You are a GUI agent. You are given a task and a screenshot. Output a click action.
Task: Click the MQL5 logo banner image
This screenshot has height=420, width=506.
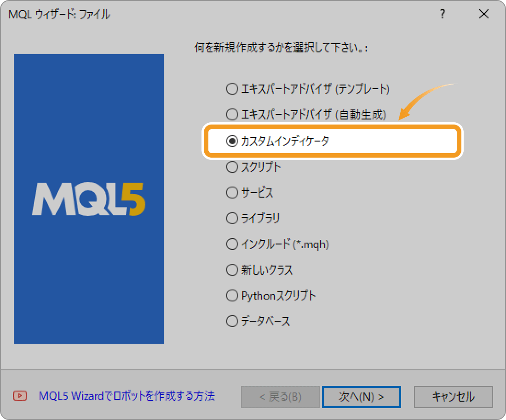89,199
